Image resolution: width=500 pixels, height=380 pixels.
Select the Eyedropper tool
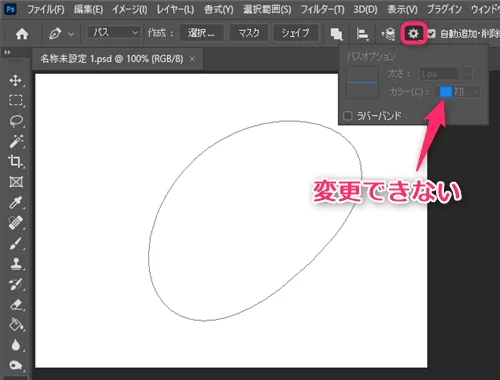coord(16,202)
